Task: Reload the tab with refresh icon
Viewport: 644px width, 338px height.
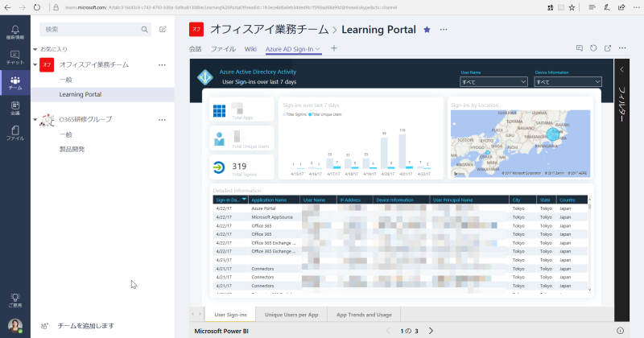Action: (x=593, y=48)
